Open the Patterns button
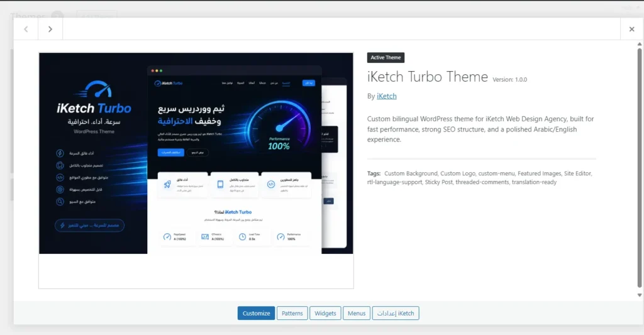This screenshot has width=644, height=335. [292, 313]
